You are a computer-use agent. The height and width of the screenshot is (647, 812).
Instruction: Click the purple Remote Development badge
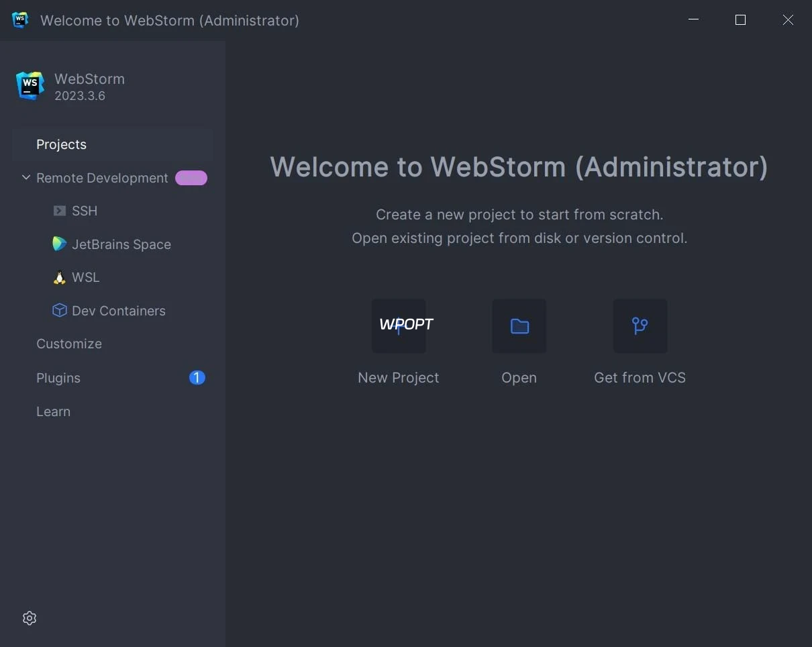pyautogui.click(x=191, y=178)
